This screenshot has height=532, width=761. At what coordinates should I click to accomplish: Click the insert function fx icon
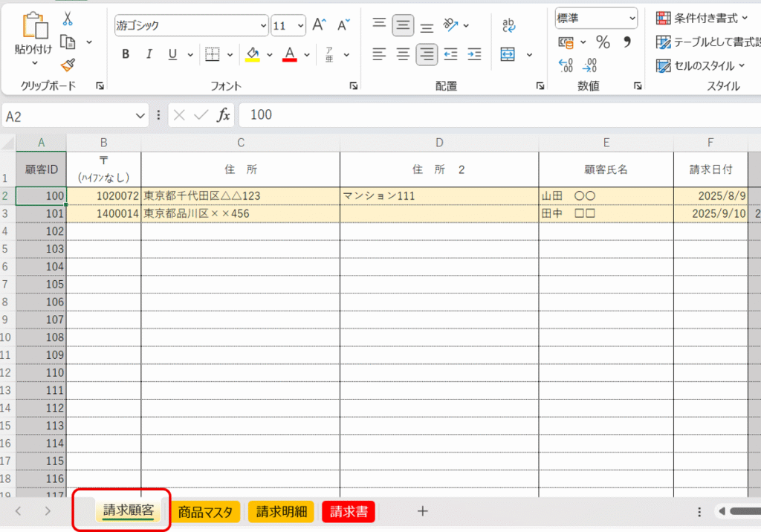pyautogui.click(x=223, y=115)
